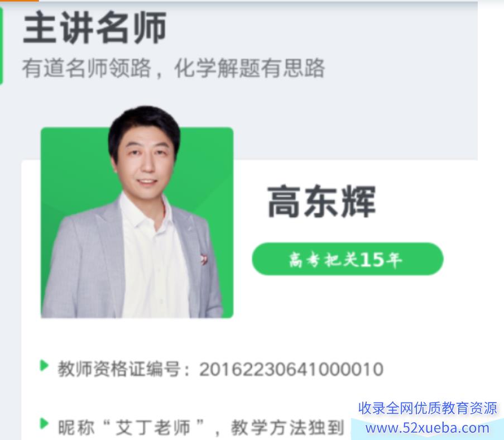Click the green triangle bullet beside 昵称
Image resolution: width=504 pixels, height=440 pixels.
[x=44, y=424]
